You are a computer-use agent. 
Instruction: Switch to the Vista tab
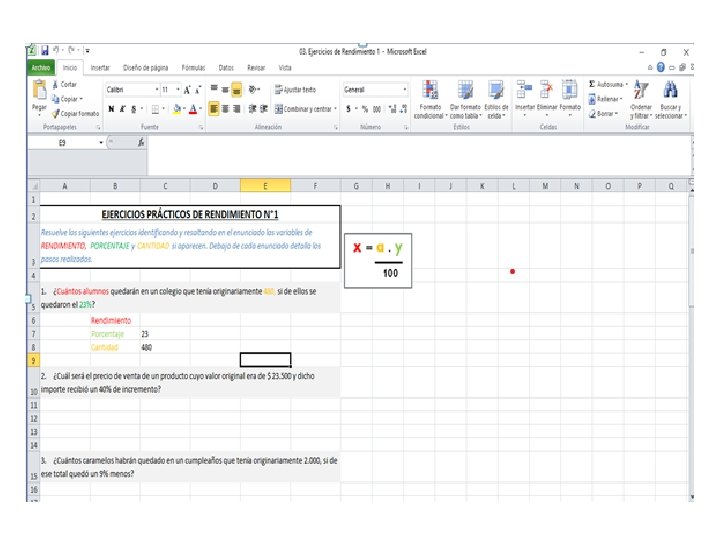pos(285,68)
